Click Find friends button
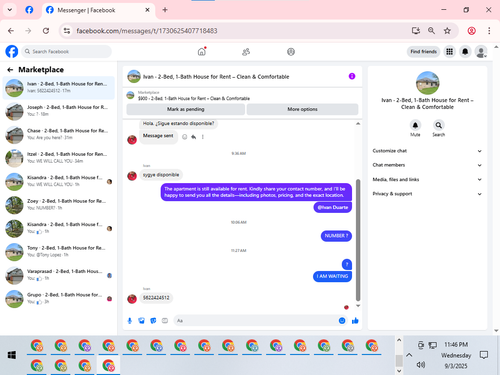 pos(423,52)
